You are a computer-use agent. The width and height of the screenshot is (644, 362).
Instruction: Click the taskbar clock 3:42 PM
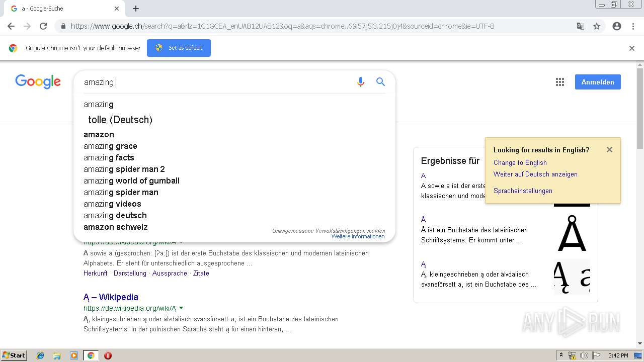(x=618, y=355)
